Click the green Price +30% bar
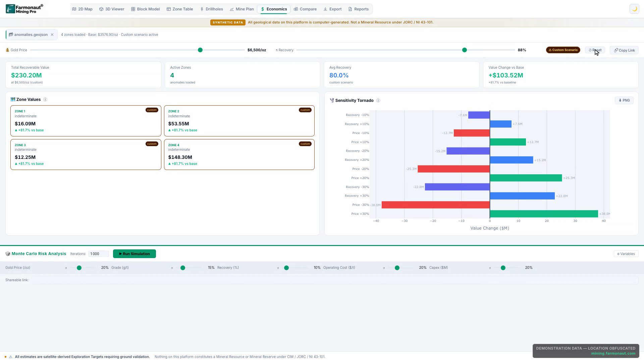This screenshot has width=644, height=362. tap(544, 214)
